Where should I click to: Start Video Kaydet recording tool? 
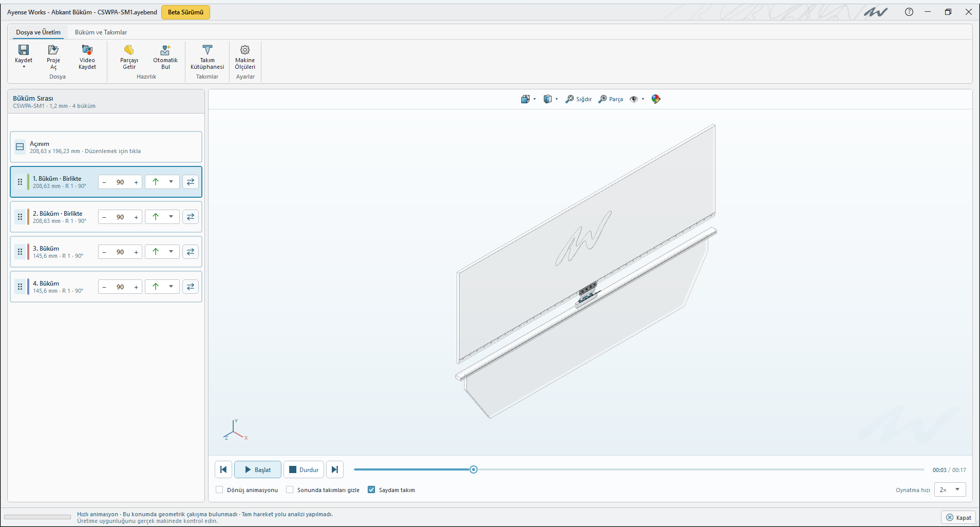coord(87,57)
